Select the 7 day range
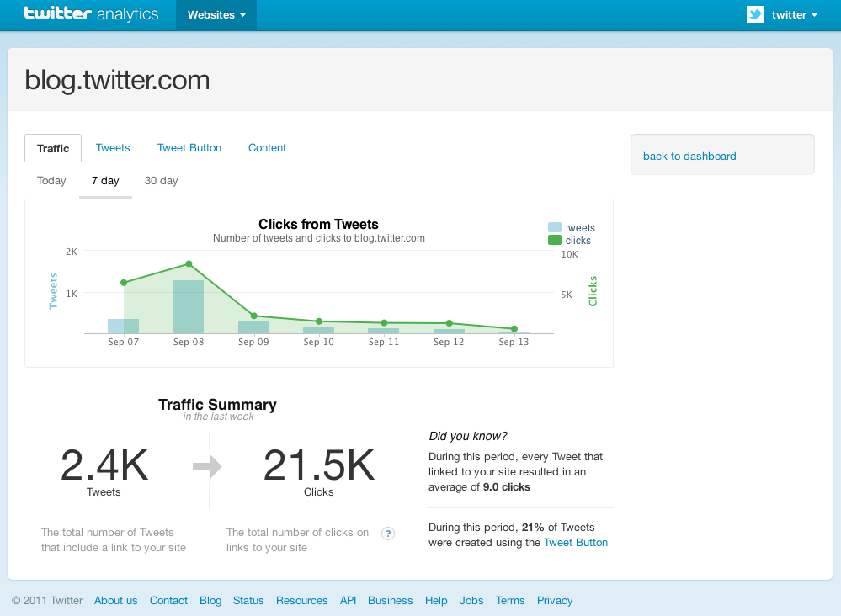Screen dimensions: 841x616 click(x=105, y=181)
